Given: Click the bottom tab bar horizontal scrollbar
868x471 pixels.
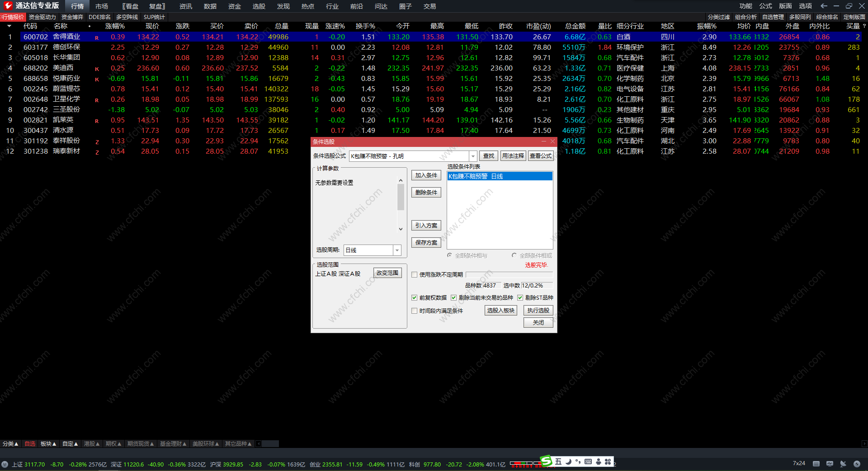Looking at the screenshot, I should coord(270,444).
